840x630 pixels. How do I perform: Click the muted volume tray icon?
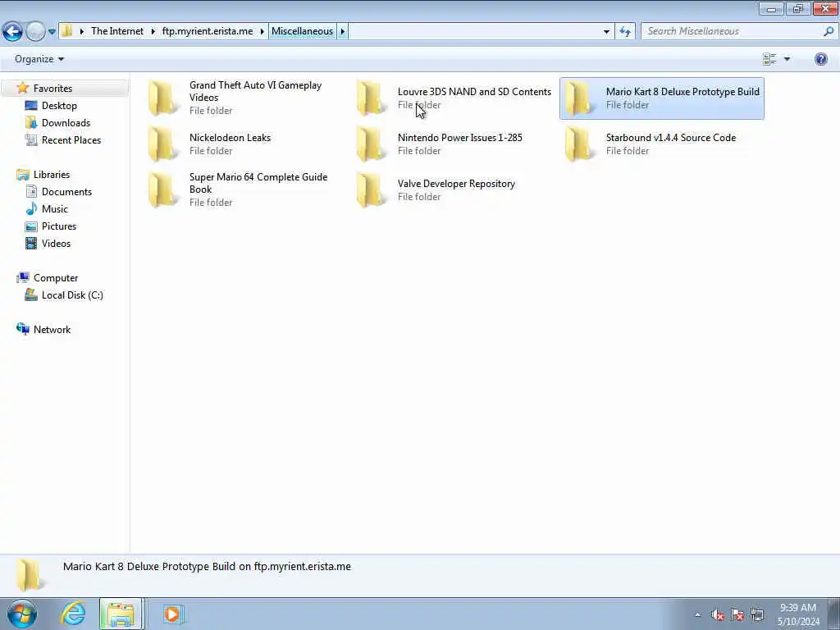pyautogui.click(x=717, y=615)
